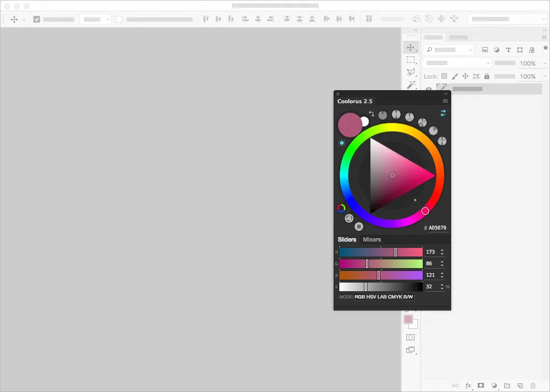Hide the layer using its eye icon
The height and width of the screenshot is (392, 550).
coord(429,89)
